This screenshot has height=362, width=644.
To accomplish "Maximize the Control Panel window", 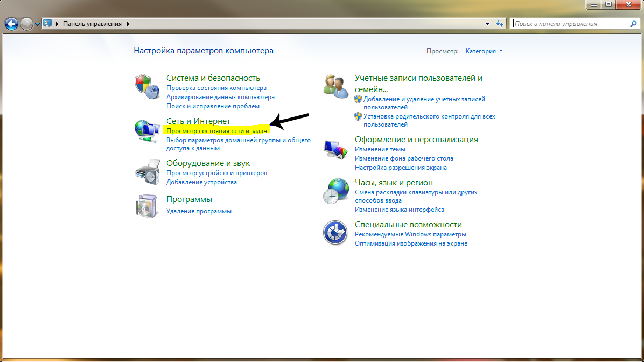I will pos(608,4).
